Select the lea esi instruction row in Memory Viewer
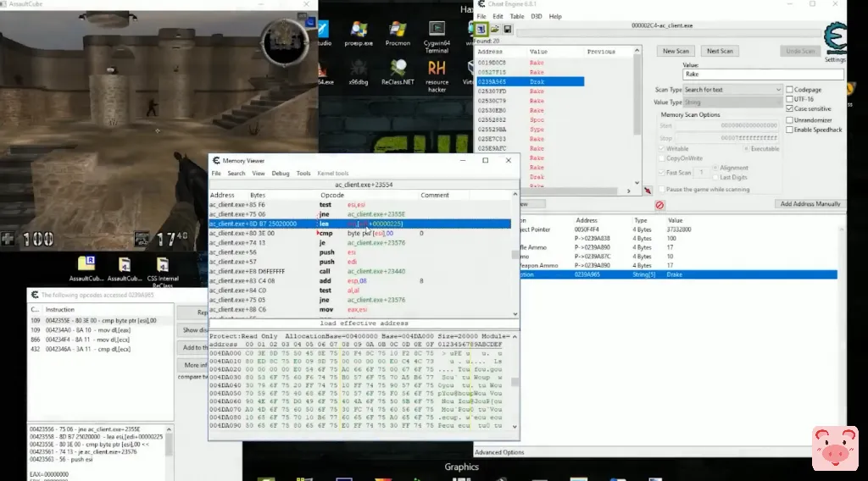 tap(359, 224)
